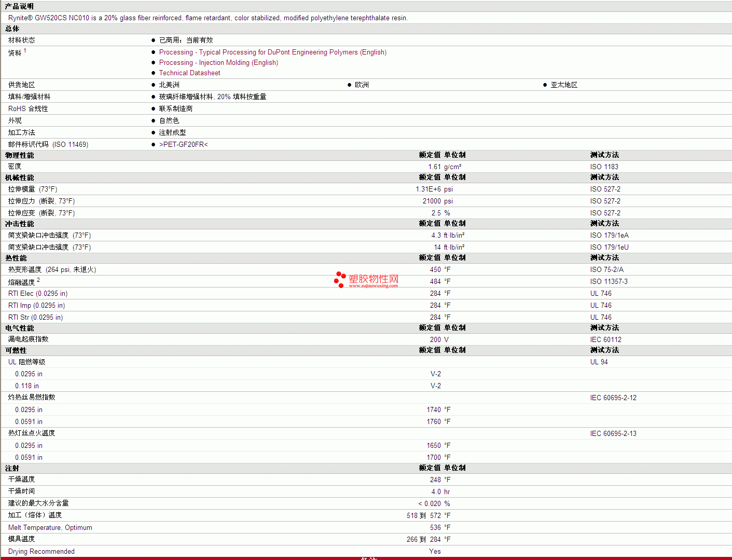732x560 pixels.
Task: Click the bullet icon beside 欧洲
Action: pos(349,85)
